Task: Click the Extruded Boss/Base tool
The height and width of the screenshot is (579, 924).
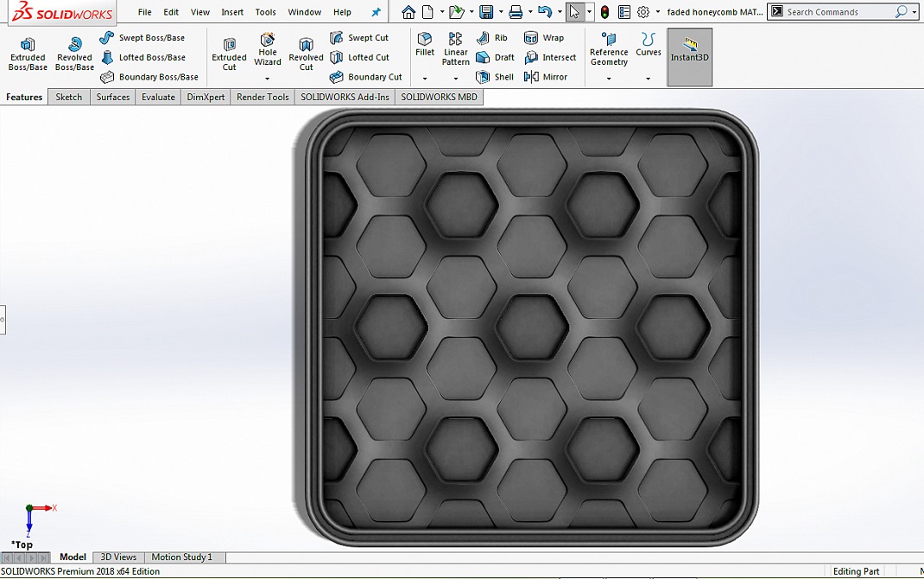Action: point(28,54)
